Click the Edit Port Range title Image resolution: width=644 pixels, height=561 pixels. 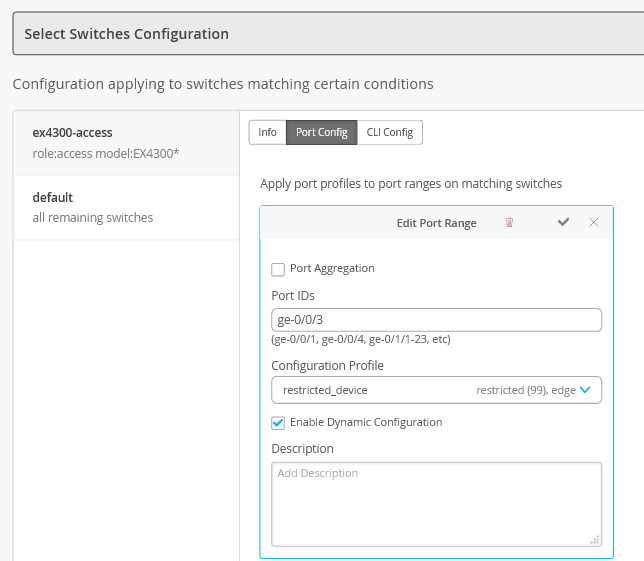point(437,222)
